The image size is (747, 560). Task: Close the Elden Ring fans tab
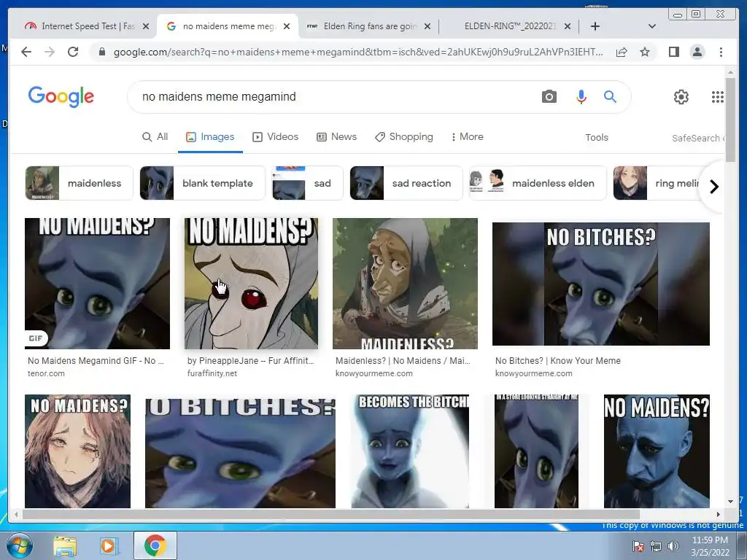click(x=427, y=26)
